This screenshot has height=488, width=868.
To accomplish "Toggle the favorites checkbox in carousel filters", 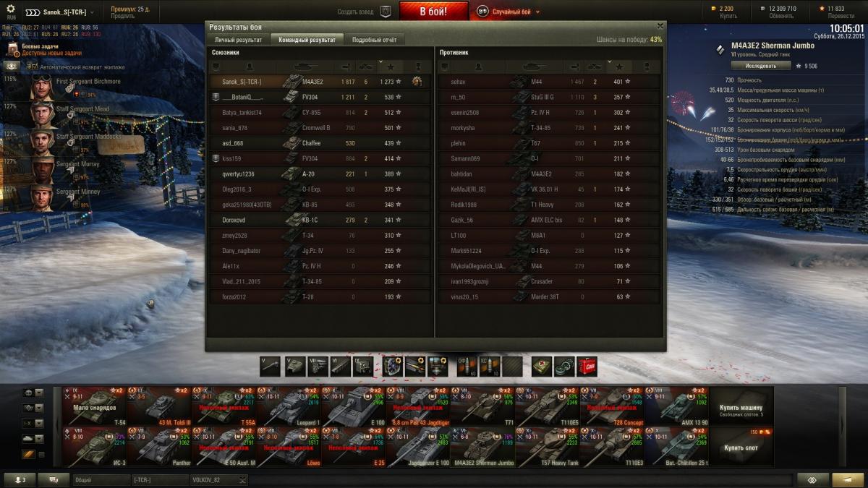I will pos(41,454).
